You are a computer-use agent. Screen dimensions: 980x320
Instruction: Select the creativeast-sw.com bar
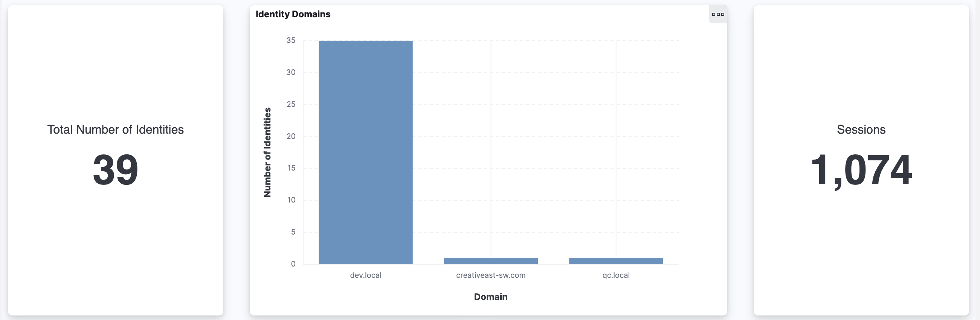coord(490,261)
